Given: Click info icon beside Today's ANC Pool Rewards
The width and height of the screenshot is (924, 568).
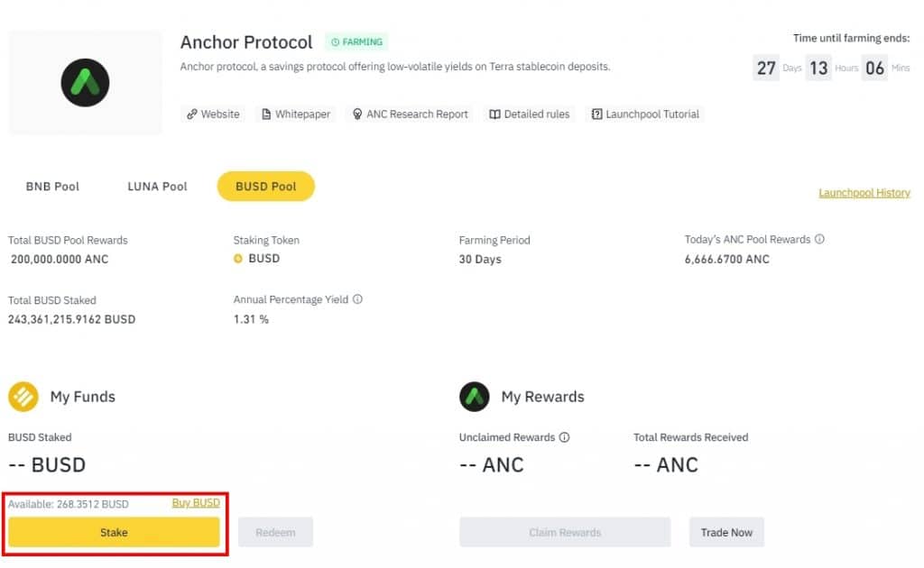Looking at the screenshot, I should pyautogui.click(x=819, y=239).
